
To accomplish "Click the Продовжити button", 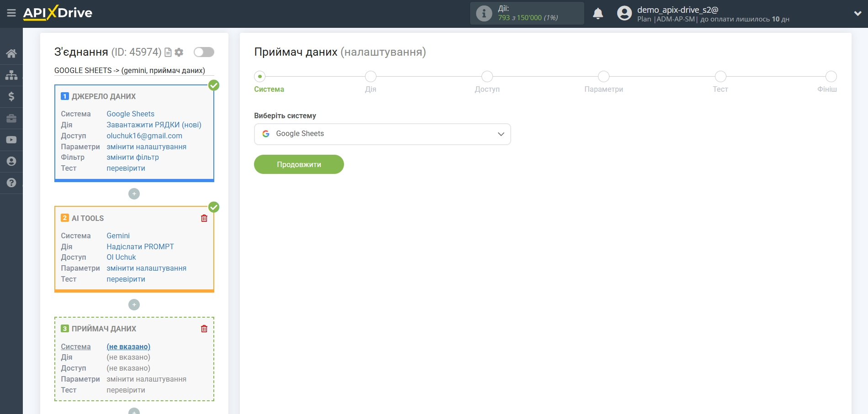I will coord(299,164).
